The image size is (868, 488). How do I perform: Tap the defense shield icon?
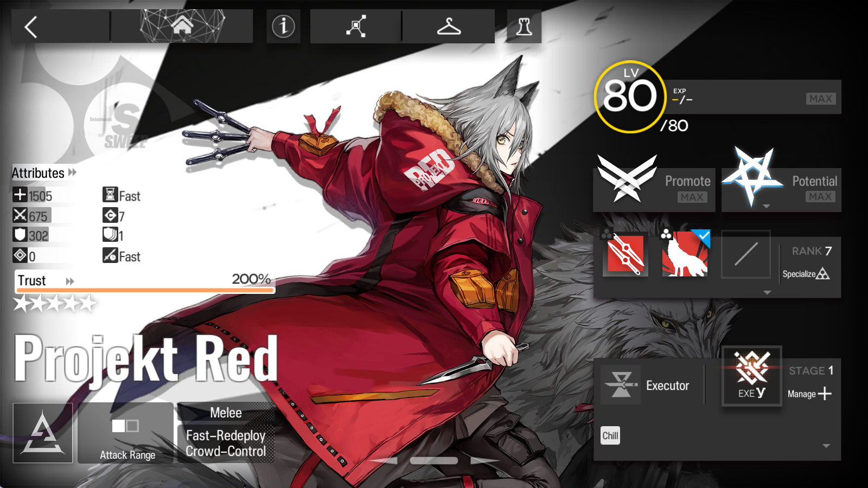pos(20,235)
